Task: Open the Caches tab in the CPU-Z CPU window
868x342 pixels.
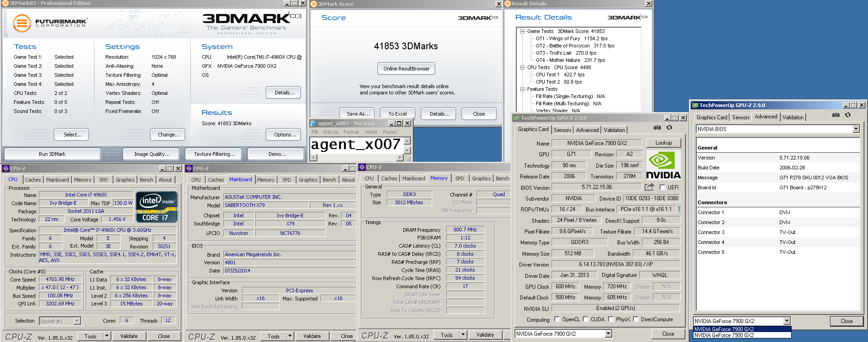Action: 33,180
